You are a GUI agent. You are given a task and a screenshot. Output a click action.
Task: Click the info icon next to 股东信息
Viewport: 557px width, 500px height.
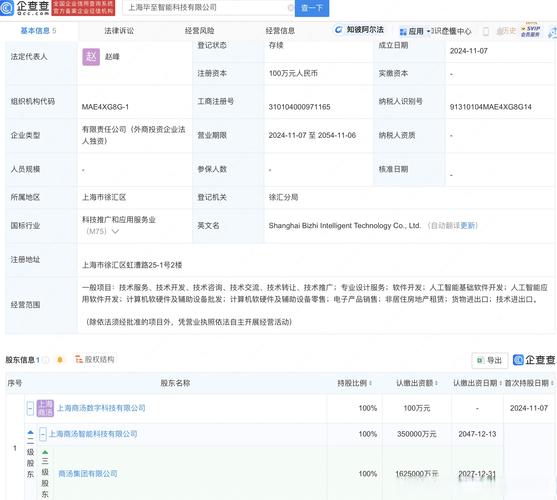point(45,360)
